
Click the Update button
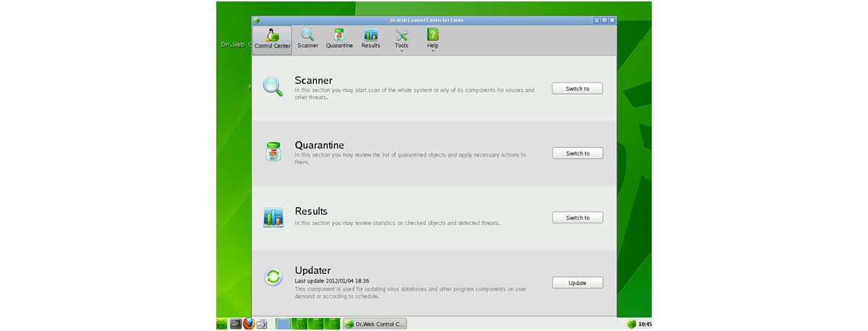(577, 283)
